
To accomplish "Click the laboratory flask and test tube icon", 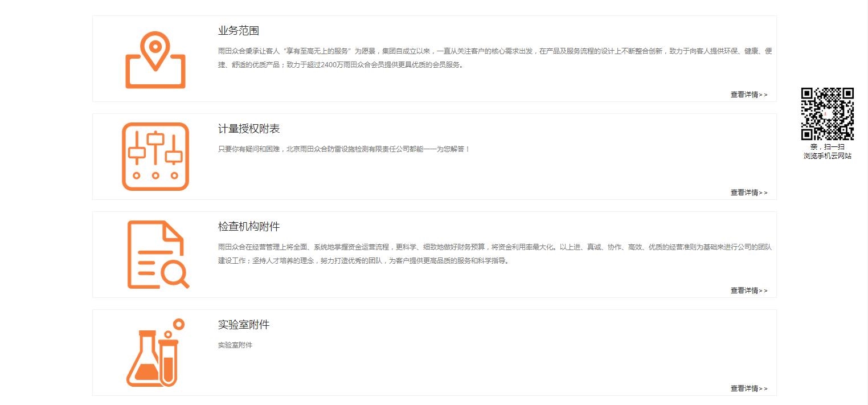I will [x=155, y=353].
